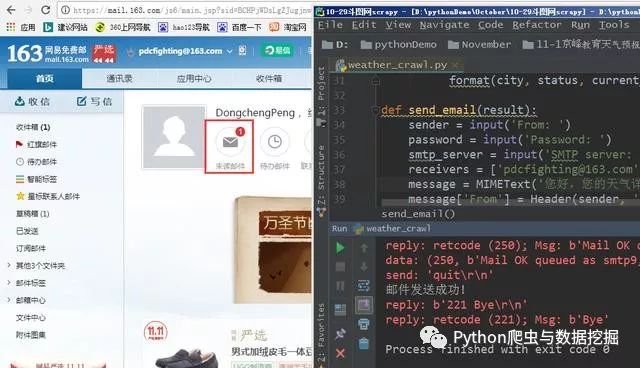Image resolution: width=640 pixels, height=368 pixels.
Task: Open the 星标联系人邮件 starred contacts folder
Action: [48, 196]
